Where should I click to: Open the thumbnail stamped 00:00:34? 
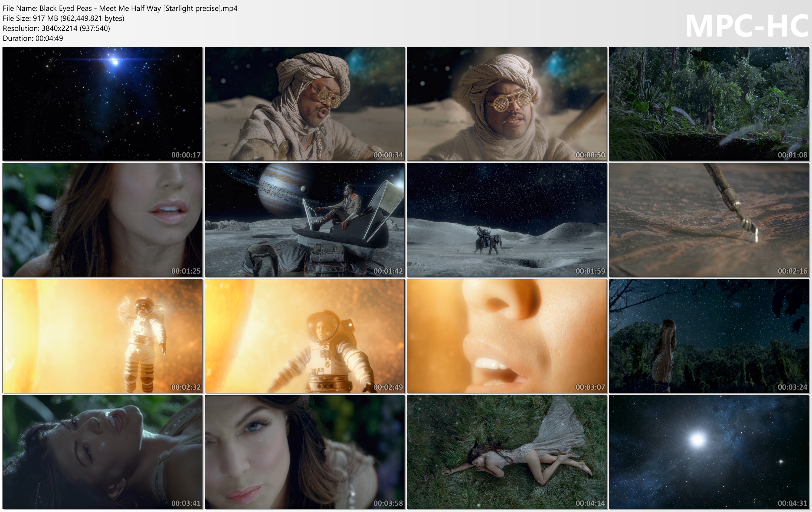click(x=305, y=104)
